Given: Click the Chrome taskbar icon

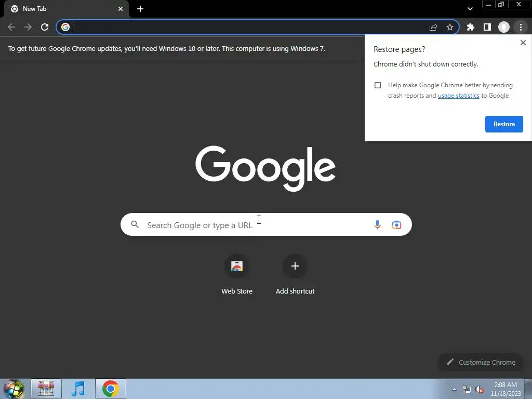Looking at the screenshot, I should [x=111, y=389].
